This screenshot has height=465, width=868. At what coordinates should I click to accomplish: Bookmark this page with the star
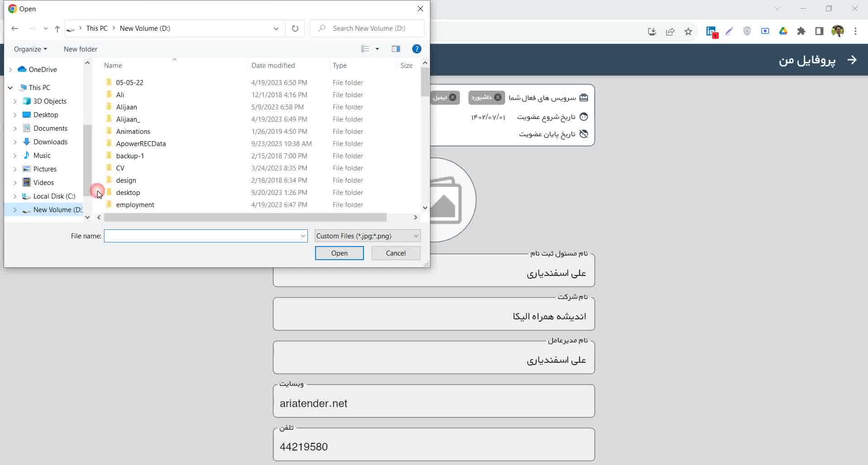pos(688,31)
